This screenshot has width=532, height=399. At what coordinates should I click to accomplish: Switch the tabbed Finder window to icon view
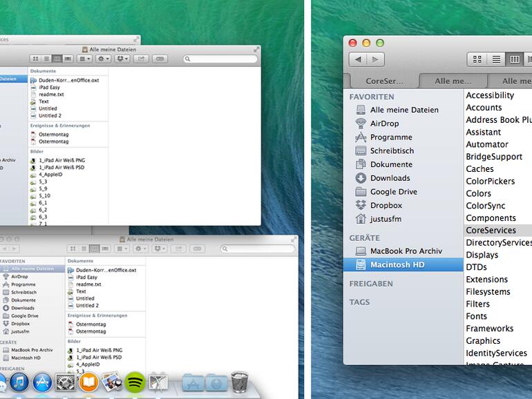(477, 59)
